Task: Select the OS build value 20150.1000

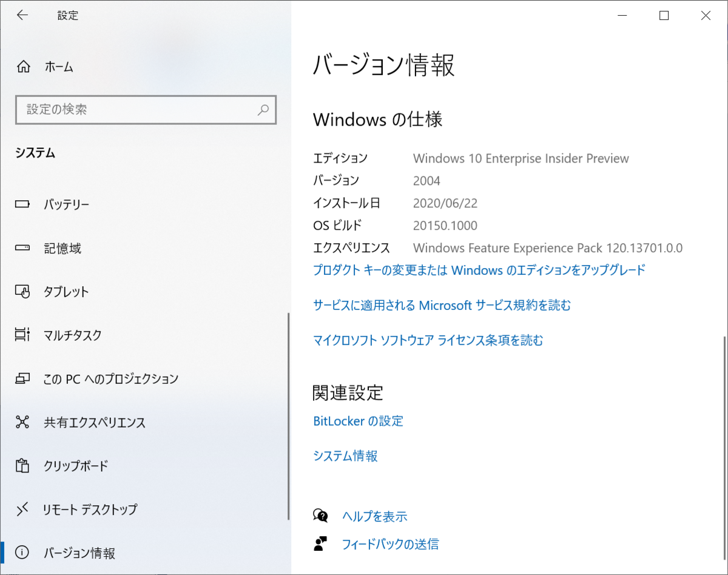Action: pyautogui.click(x=445, y=226)
